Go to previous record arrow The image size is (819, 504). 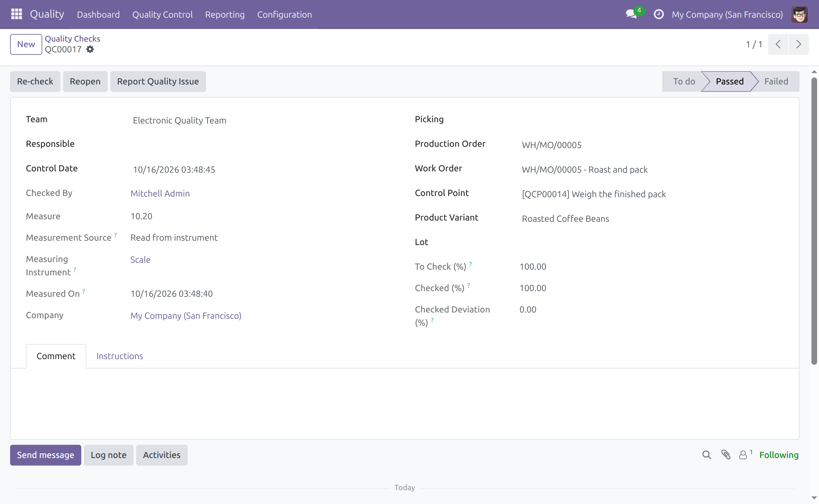[x=778, y=44]
